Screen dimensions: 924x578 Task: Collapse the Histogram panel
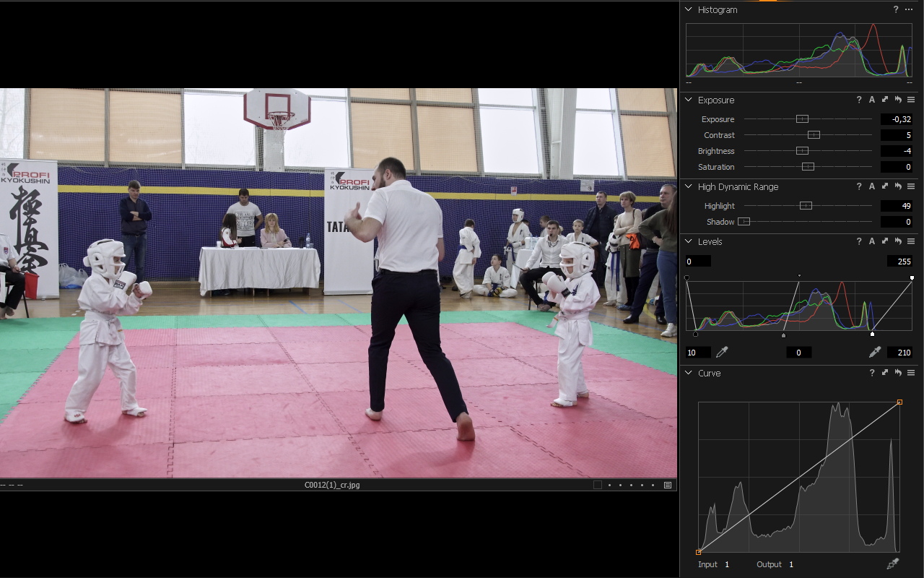coord(689,9)
